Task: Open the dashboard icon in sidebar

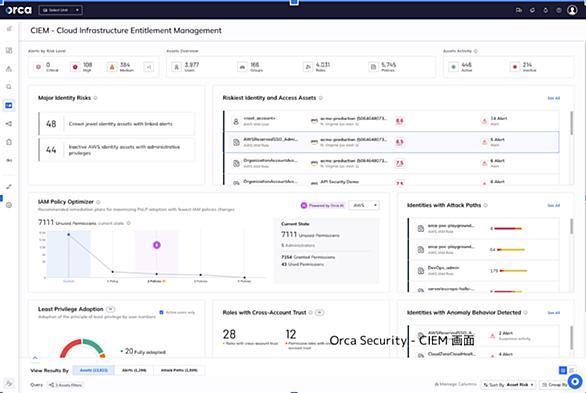Action: [9, 50]
